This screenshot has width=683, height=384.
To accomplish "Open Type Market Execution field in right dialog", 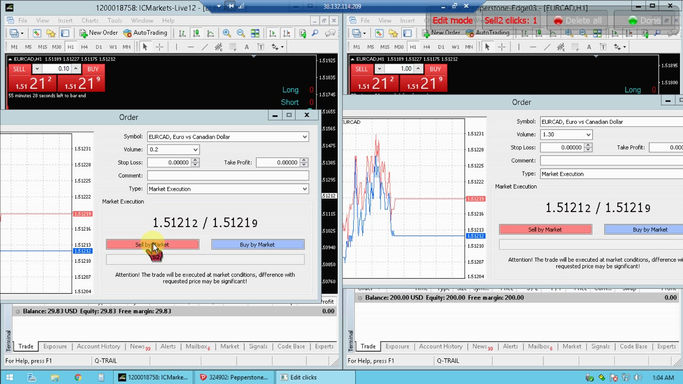I will (x=612, y=174).
